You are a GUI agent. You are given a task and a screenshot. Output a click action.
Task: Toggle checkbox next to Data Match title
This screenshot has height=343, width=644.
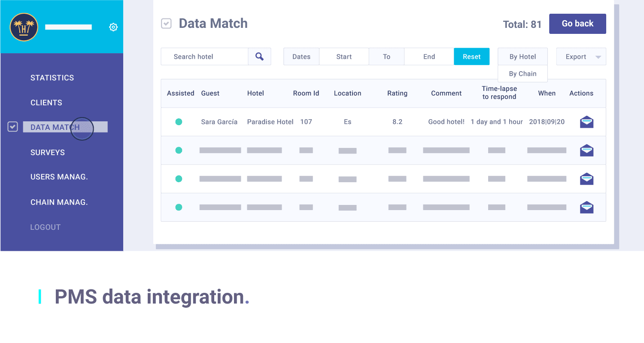[166, 24]
